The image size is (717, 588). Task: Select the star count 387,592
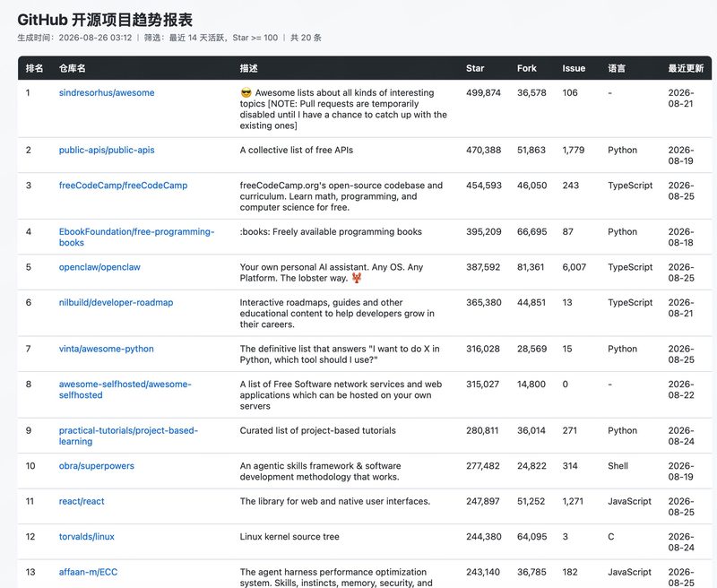483,267
